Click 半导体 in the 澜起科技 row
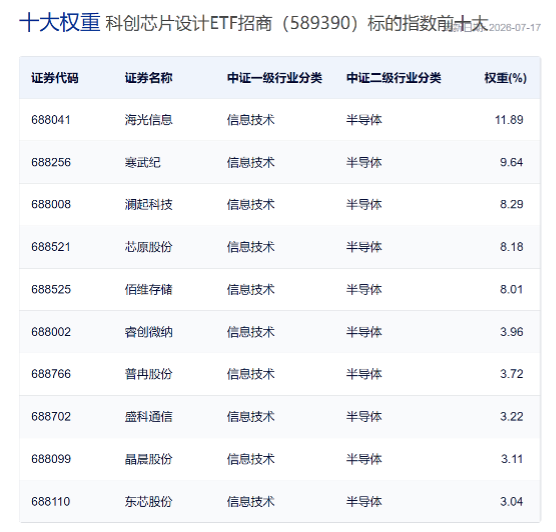Image resolution: width=556 pixels, height=532 pixels. pyautogui.click(x=364, y=204)
